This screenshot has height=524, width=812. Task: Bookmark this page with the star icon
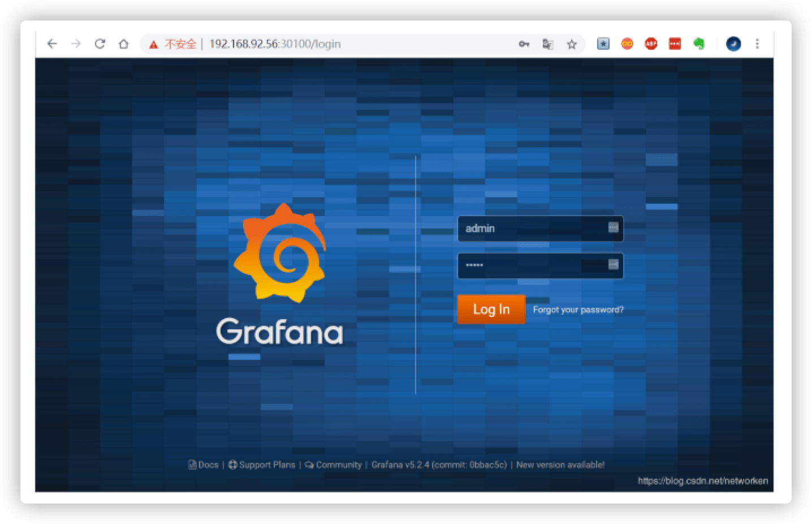point(572,44)
